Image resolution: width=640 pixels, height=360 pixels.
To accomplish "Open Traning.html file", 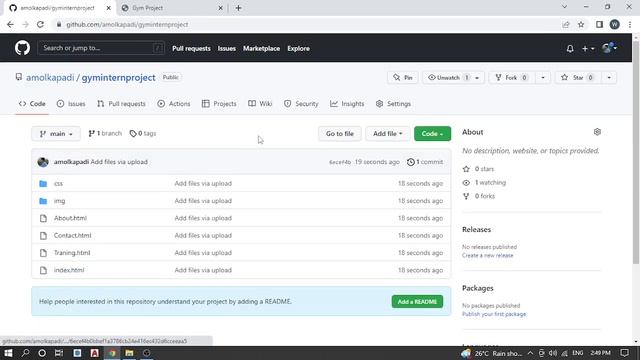I will (x=72, y=253).
